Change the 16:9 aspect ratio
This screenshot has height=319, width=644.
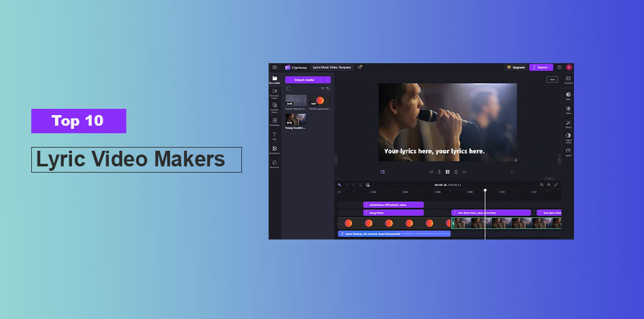552,80
